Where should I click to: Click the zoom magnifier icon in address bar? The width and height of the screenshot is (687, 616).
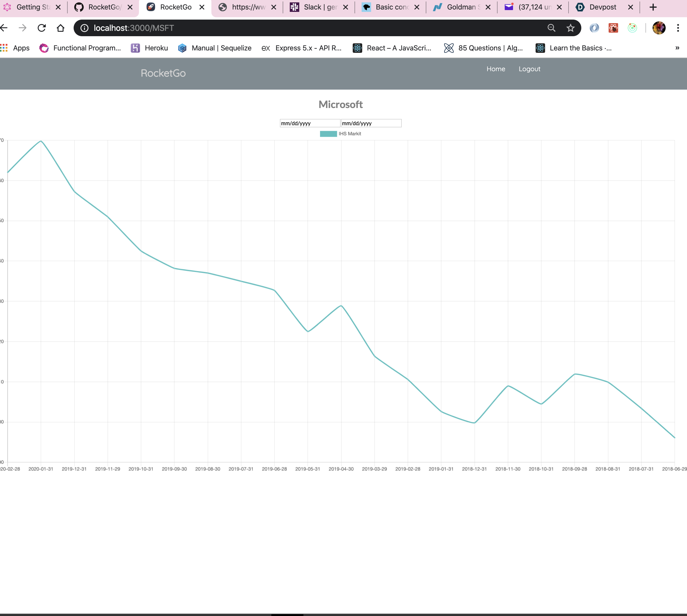[x=552, y=28]
